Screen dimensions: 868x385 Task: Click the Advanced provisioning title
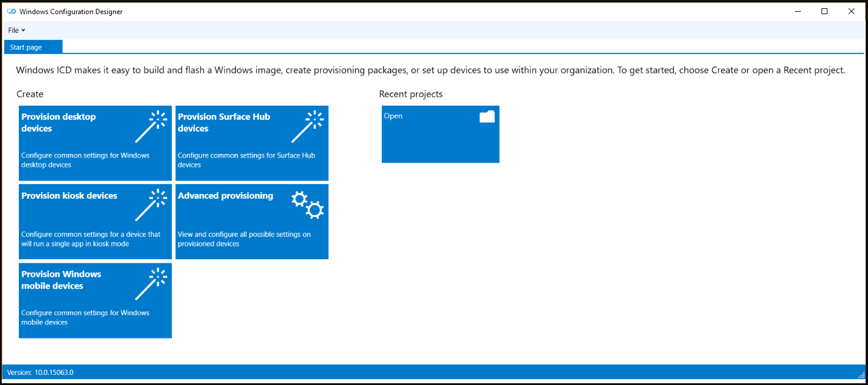point(225,196)
